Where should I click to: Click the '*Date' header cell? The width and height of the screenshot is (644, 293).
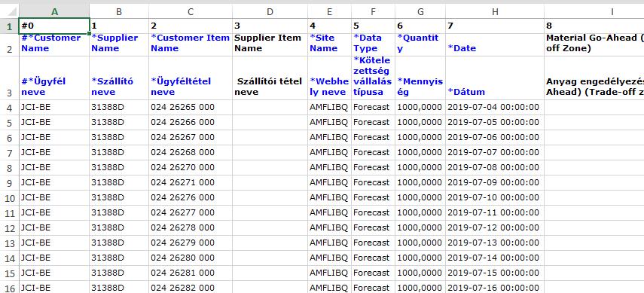pyautogui.click(x=495, y=44)
